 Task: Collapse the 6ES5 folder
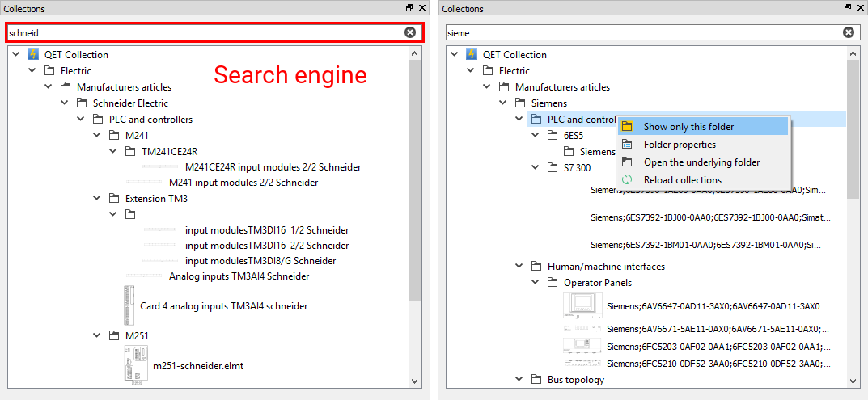(536, 135)
